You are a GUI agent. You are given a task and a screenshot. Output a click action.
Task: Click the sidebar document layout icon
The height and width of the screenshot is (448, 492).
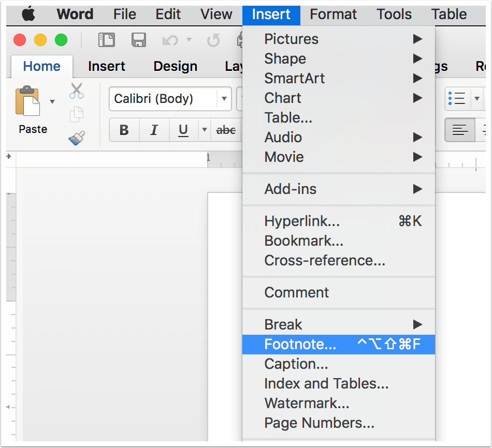point(107,40)
